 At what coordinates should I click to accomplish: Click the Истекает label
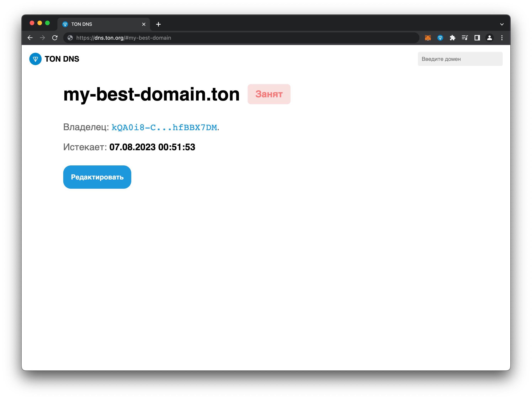(x=85, y=147)
